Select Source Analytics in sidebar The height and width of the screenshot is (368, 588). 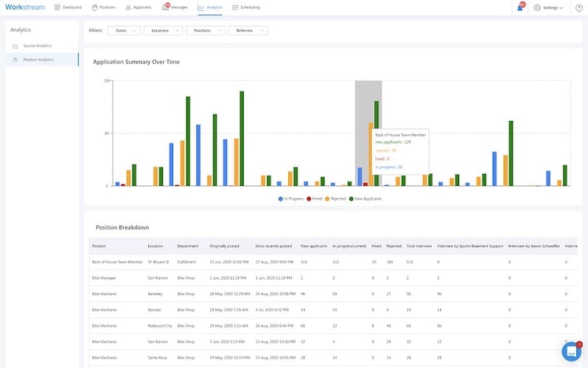pos(37,45)
